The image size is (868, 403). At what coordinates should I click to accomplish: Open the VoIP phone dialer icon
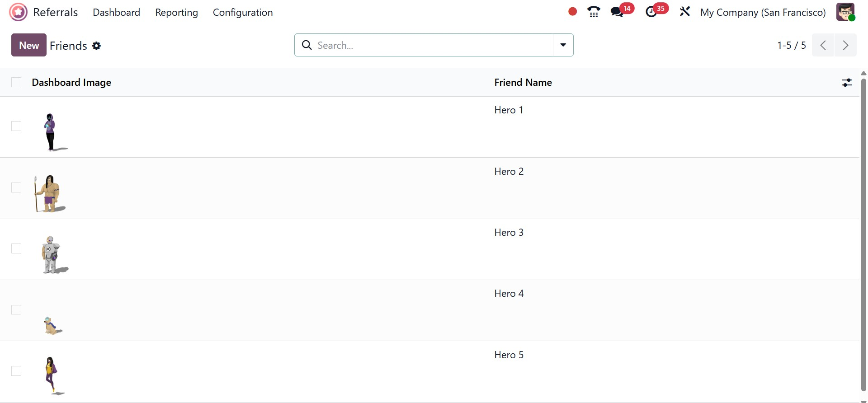[594, 12]
